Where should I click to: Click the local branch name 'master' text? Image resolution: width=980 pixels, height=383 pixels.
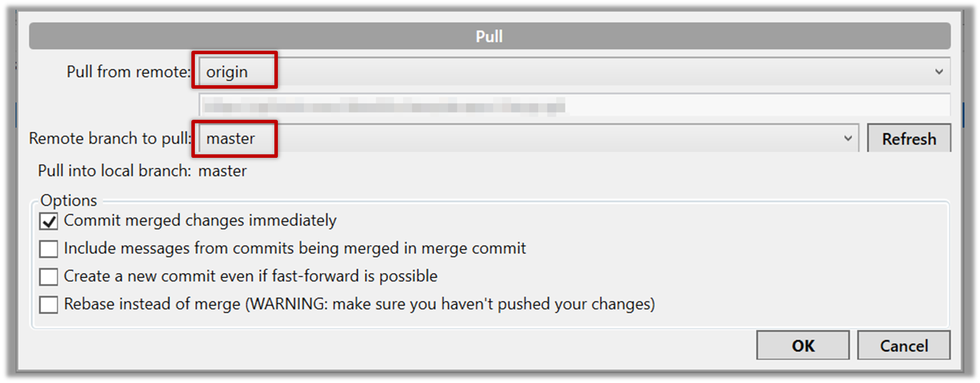tap(223, 171)
